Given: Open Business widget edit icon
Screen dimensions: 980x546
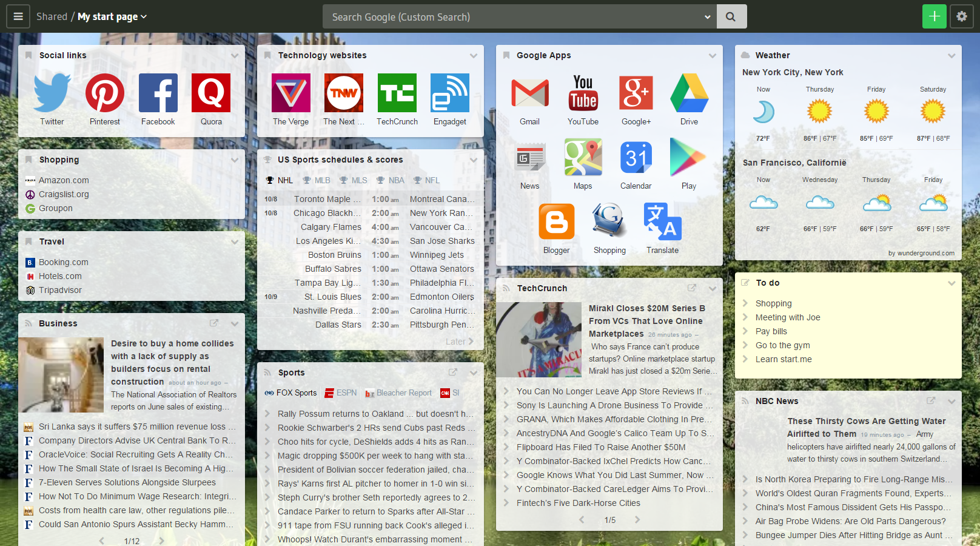Looking at the screenshot, I should (x=214, y=323).
